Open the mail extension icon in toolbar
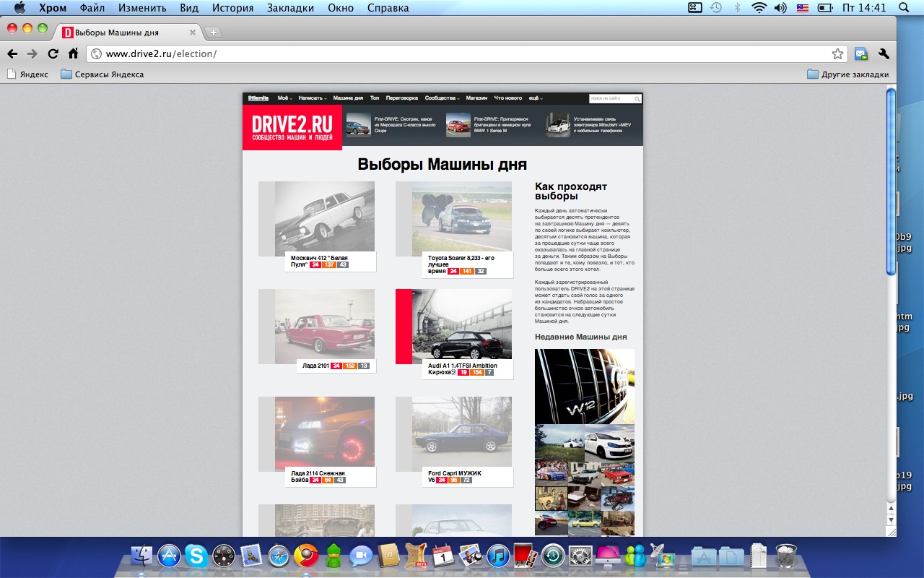 (x=860, y=53)
